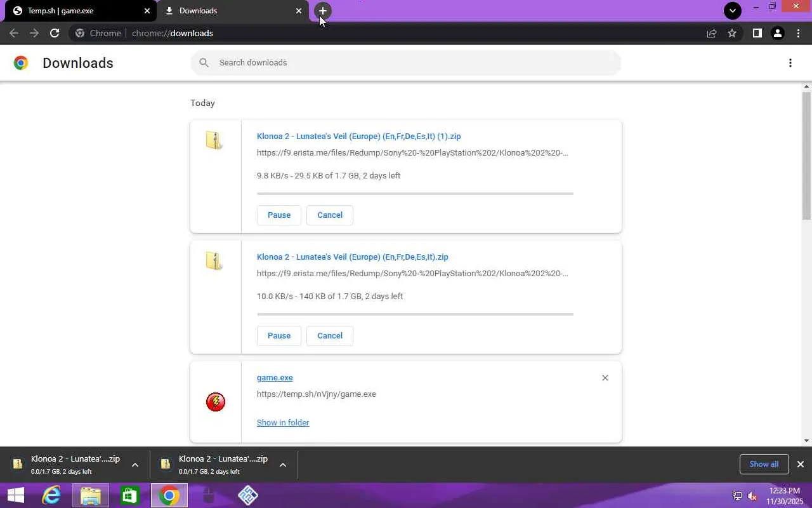Click the network icon in the system tray

click(737, 496)
